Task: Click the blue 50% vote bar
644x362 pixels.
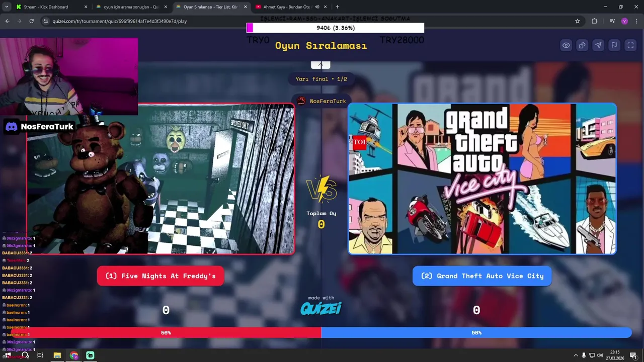Action: (476, 333)
